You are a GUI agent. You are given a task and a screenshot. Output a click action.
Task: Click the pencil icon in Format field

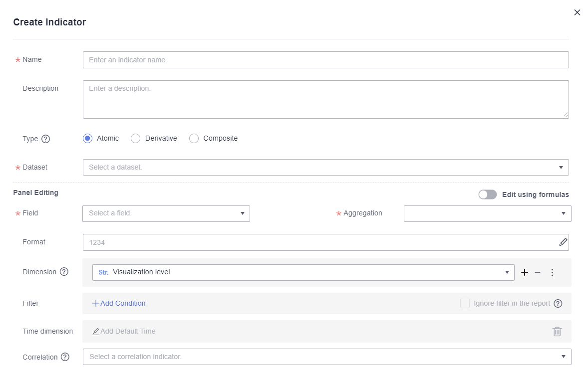coord(563,242)
